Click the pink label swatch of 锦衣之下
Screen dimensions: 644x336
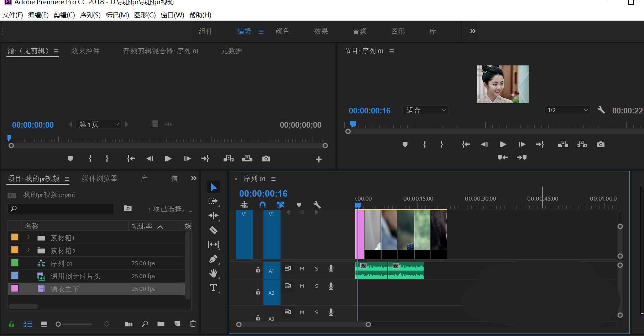click(x=15, y=288)
